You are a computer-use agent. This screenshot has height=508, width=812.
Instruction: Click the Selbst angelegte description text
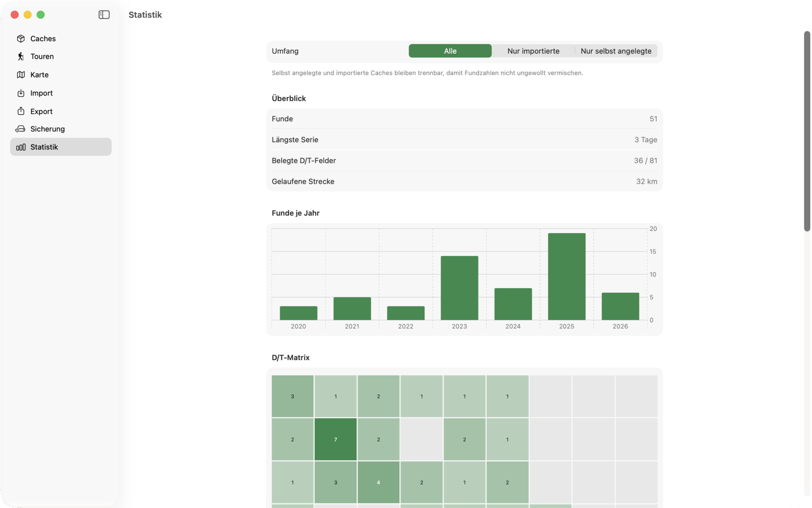[x=427, y=73]
